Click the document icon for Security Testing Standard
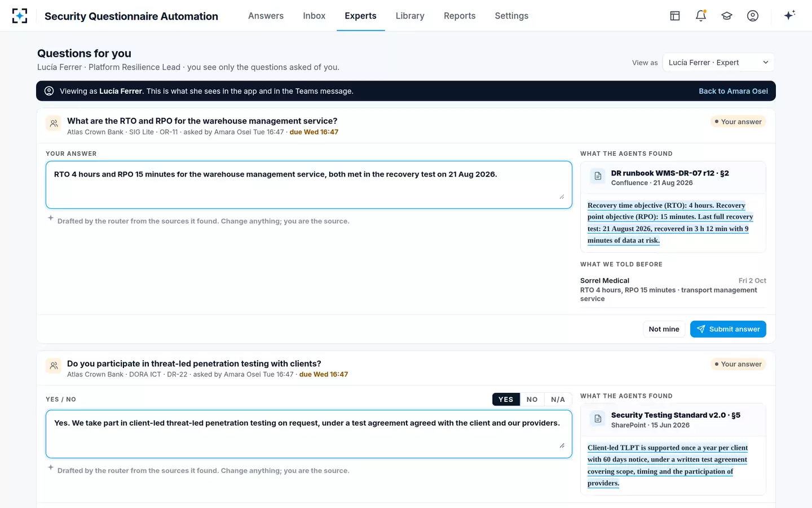This screenshot has height=508, width=812. pos(598,419)
